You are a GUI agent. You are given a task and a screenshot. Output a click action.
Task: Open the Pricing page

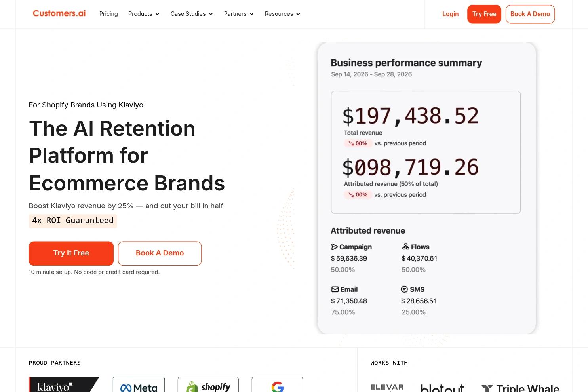pos(108,14)
